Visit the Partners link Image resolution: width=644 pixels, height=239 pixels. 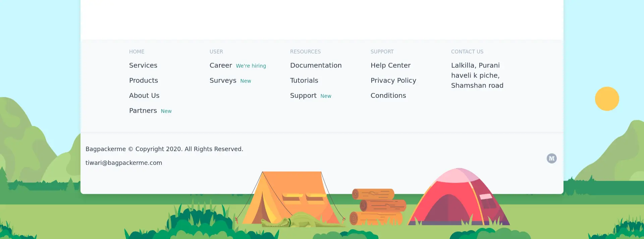(x=143, y=111)
